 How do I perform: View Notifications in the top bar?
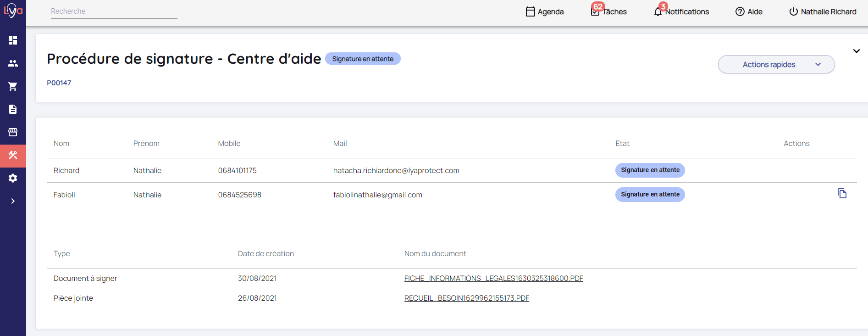(x=682, y=11)
